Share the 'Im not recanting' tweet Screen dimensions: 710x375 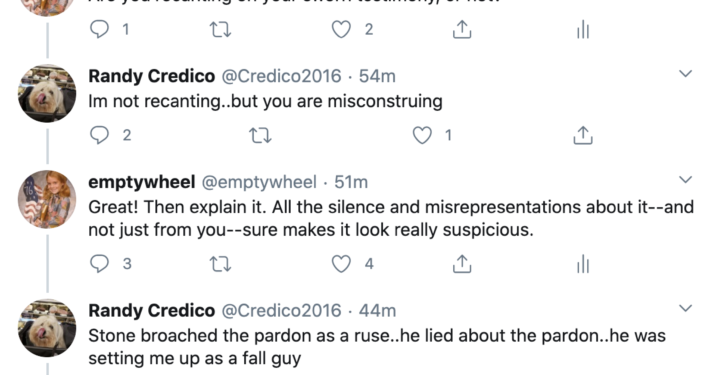click(583, 135)
